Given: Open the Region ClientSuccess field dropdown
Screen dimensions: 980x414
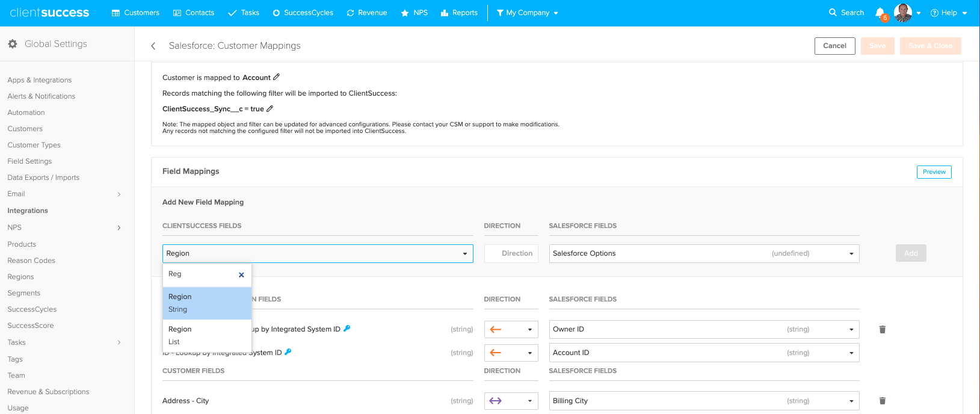Looking at the screenshot, I should point(318,253).
